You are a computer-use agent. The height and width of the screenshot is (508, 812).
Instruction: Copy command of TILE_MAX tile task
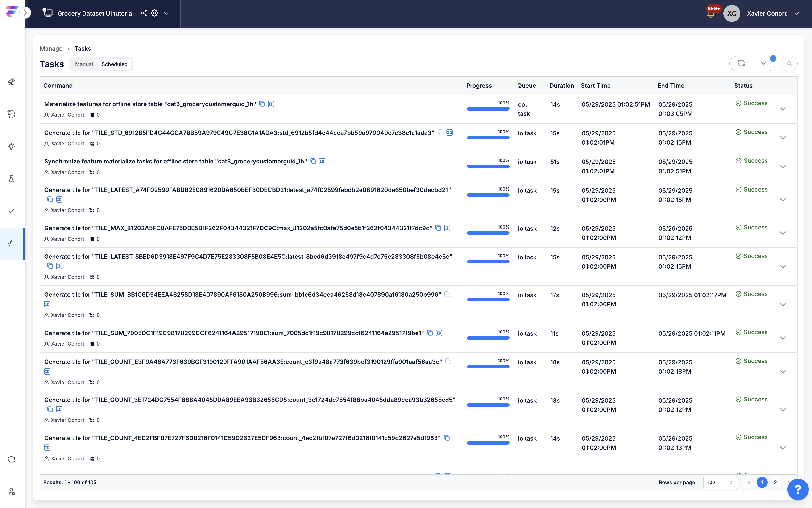[438, 228]
